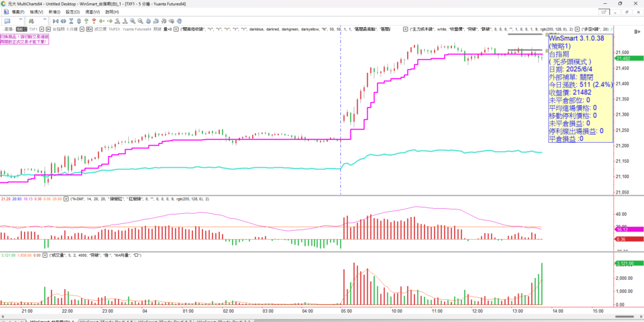
Task: Open the 設定(O) menu
Action: click(x=73, y=12)
